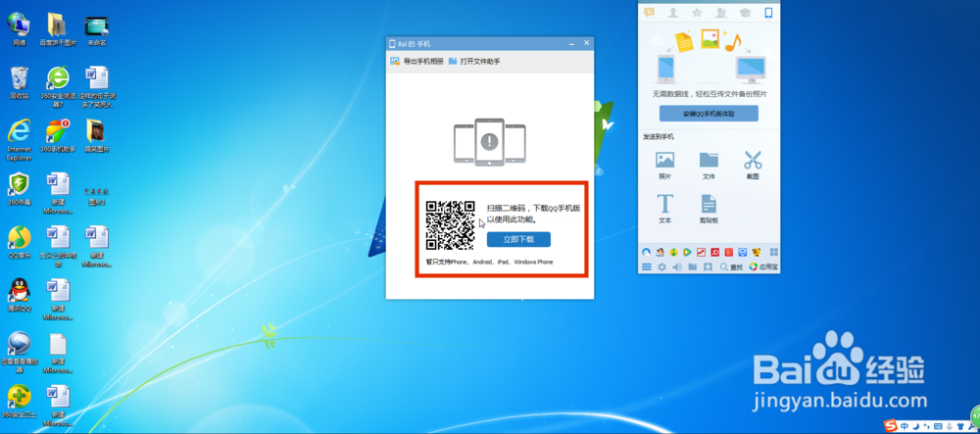Switch to the groups tab in QQ
980x434 pixels.
[720, 13]
